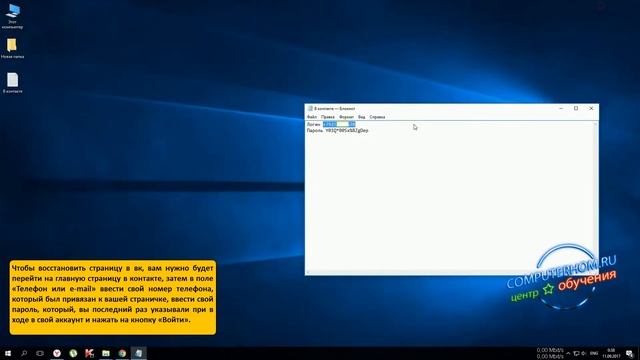Open Google Chrome from the taskbar
The width and height of the screenshot is (640, 360).
tap(122, 353)
